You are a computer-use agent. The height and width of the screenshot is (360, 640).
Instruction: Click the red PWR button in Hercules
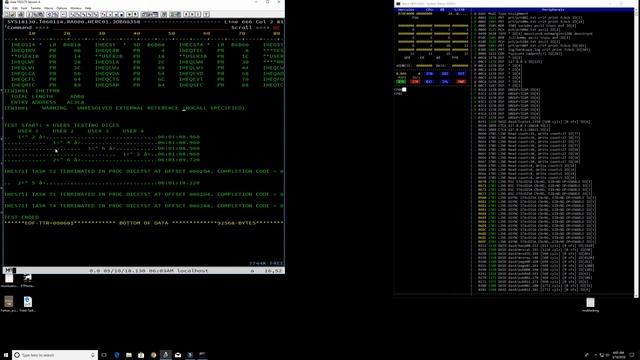pos(461,82)
